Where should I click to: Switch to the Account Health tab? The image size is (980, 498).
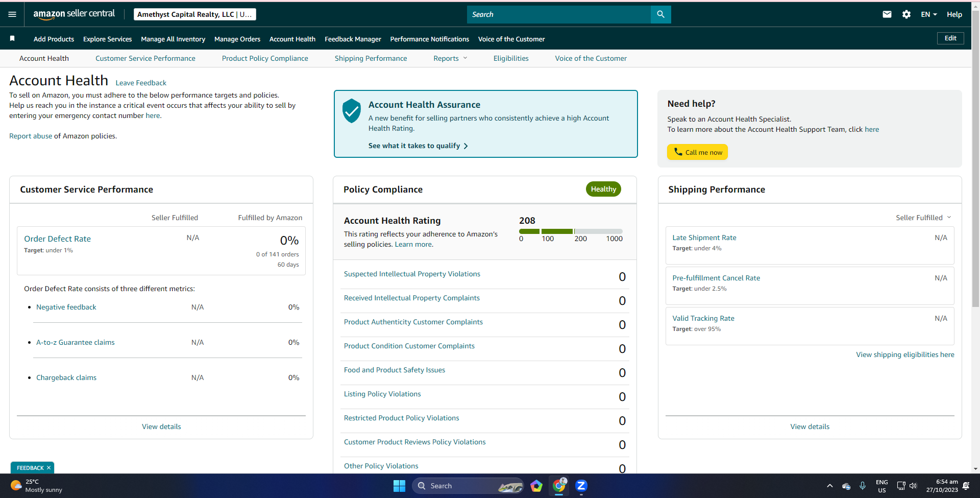tap(44, 58)
